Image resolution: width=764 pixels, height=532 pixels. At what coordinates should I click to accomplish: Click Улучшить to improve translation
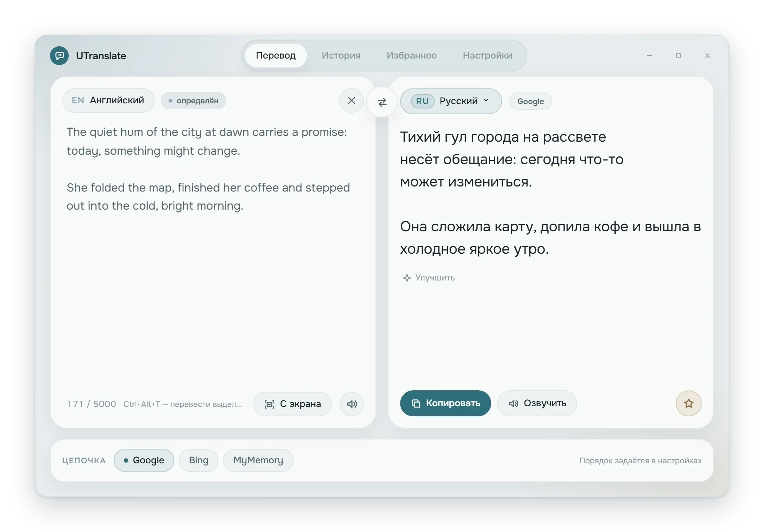click(x=429, y=278)
